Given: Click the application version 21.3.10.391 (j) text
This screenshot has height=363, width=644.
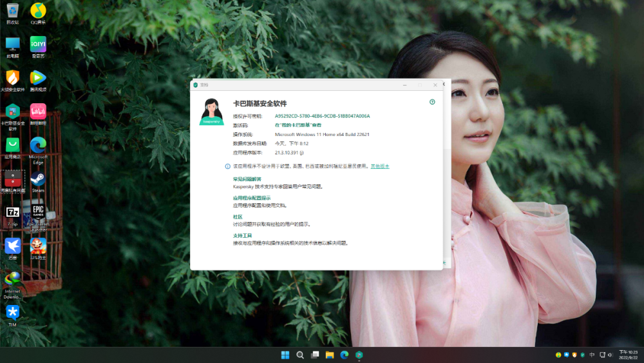Looking at the screenshot, I should coord(289,153).
